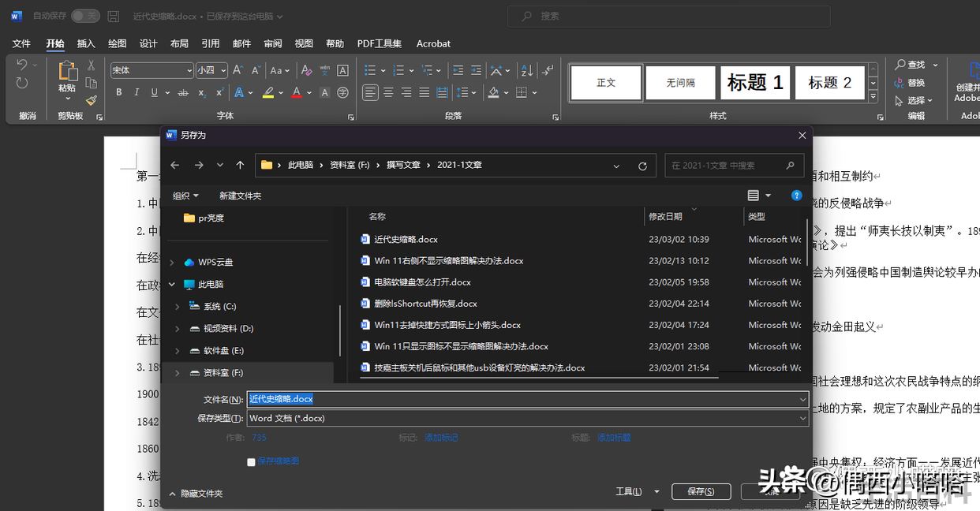
Task: Switch to the 插入 (Insert) tab
Action: (x=86, y=43)
